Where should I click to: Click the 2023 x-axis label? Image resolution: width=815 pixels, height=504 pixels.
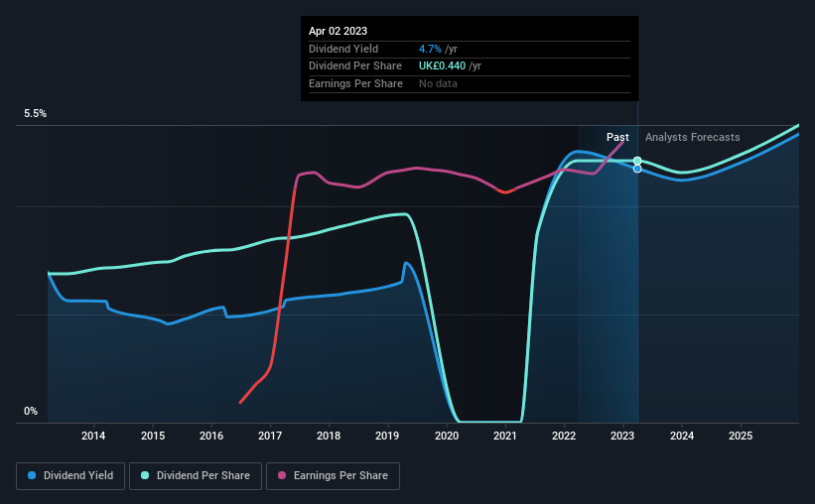coord(622,436)
